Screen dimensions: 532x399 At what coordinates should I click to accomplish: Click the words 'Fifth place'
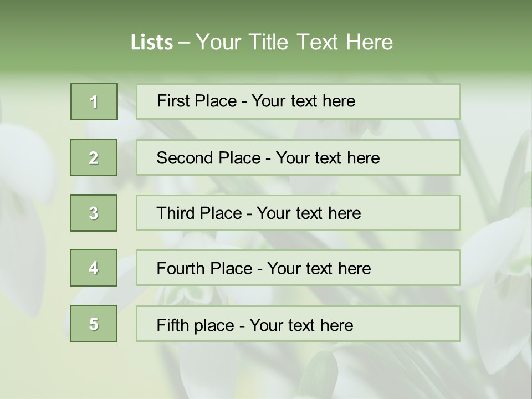coord(195,325)
